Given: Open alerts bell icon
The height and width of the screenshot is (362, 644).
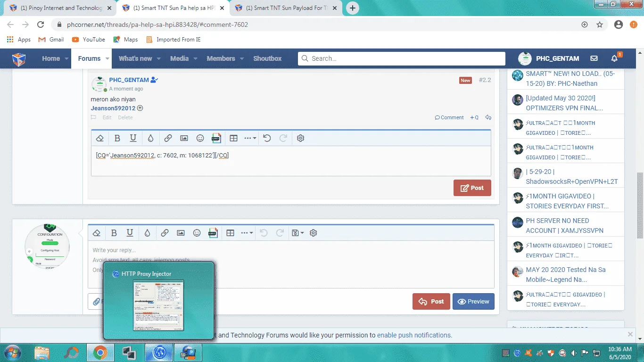Looking at the screenshot, I should click(x=614, y=58).
